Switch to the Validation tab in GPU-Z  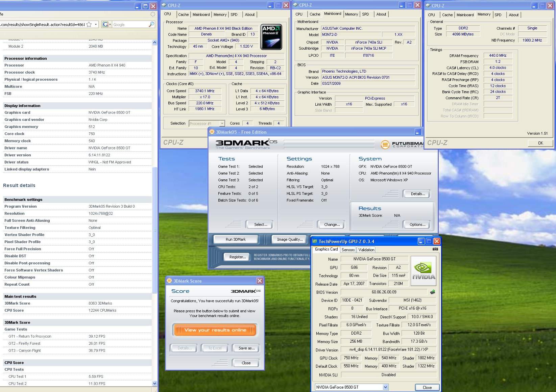366,250
